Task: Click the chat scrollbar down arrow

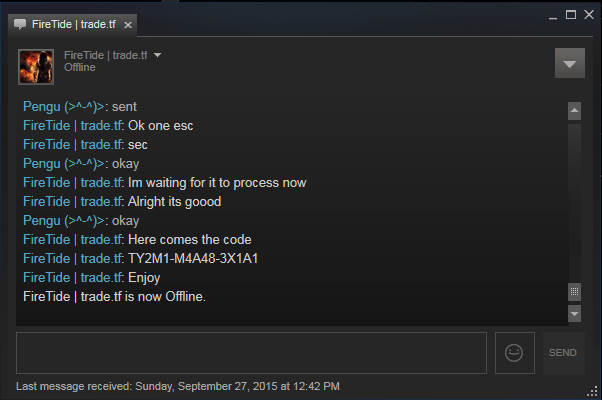Action: pos(574,314)
